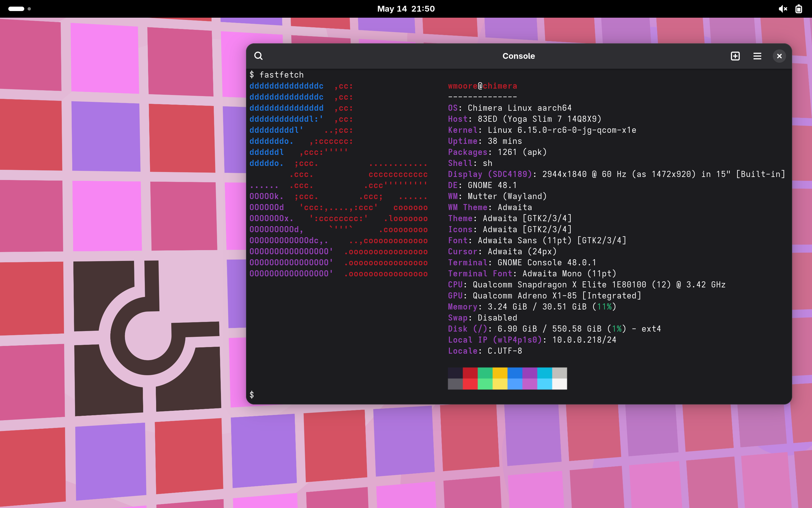This screenshot has height=508, width=812.
Task: Click the 'Theme: Adwaita [GTK2/3/4]' line
Action: click(510, 218)
